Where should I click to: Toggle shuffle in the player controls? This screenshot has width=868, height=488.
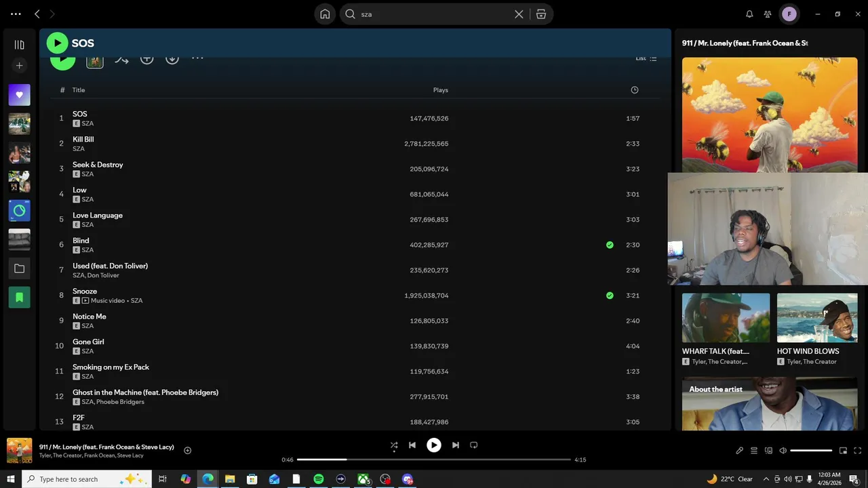(x=394, y=445)
